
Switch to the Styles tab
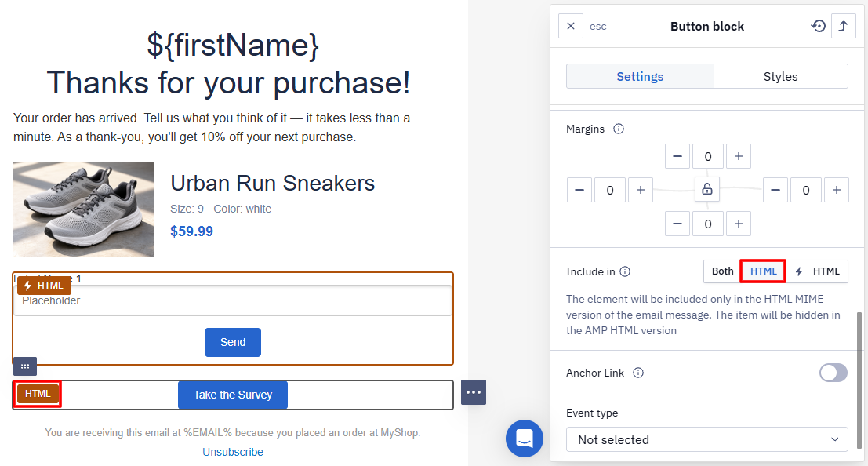[x=780, y=76]
